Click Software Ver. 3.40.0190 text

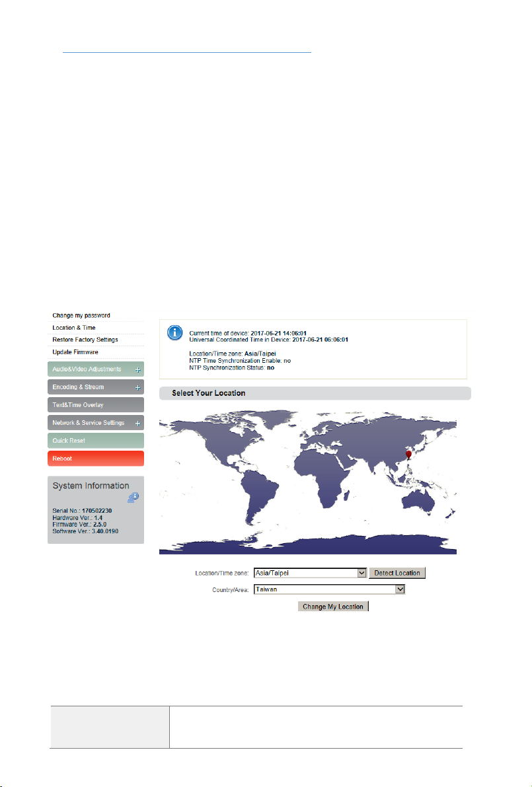pos(85,531)
